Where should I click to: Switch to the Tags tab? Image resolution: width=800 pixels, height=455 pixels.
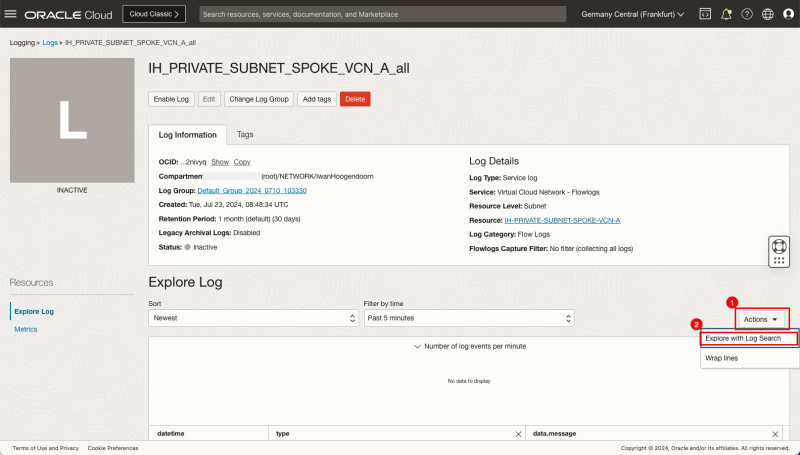(245, 134)
